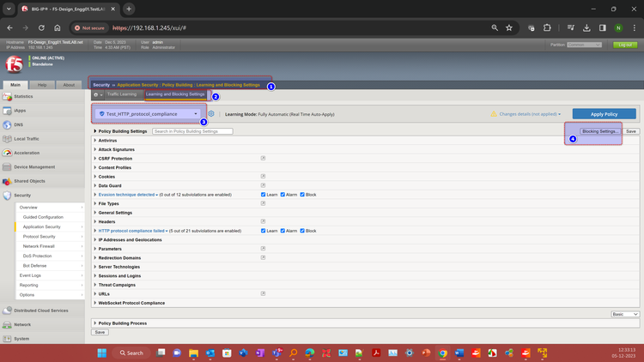Bookmark this page with the star icon

(x=509, y=27)
